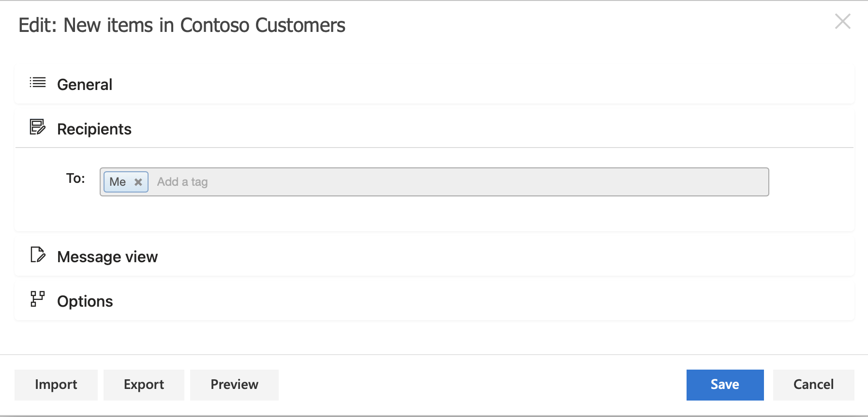Click the Options flowchart icon
Image resolution: width=868 pixels, height=417 pixels.
click(37, 299)
